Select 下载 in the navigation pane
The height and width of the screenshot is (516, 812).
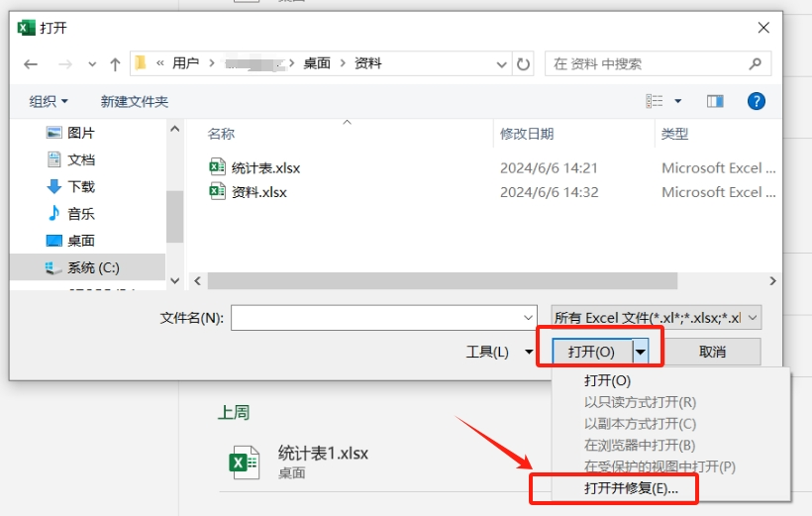(81, 186)
